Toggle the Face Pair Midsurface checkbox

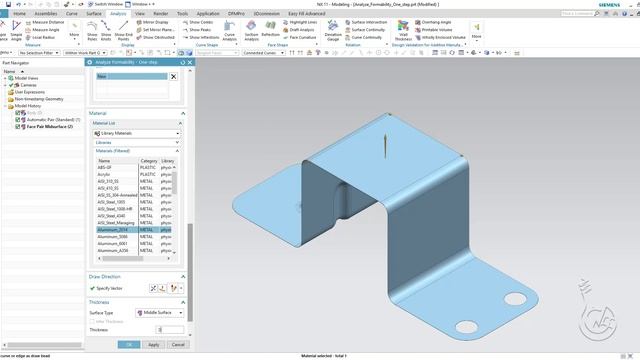click(18, 127)
